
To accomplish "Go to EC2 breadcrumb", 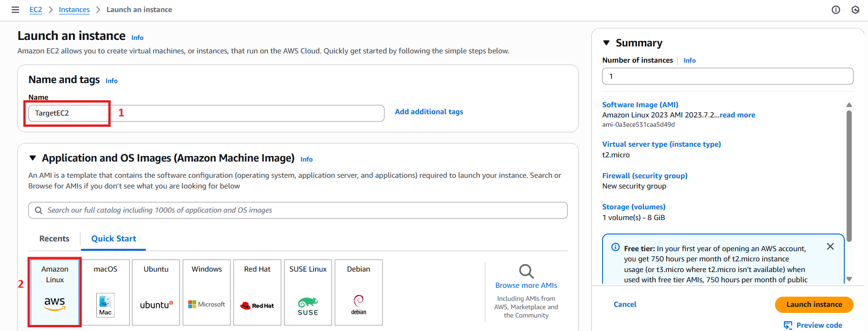I will [36, 10].
